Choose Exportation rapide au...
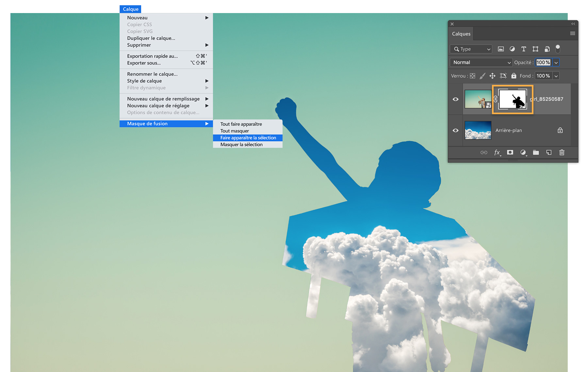The image size is (588, 372). pos(166,56)
